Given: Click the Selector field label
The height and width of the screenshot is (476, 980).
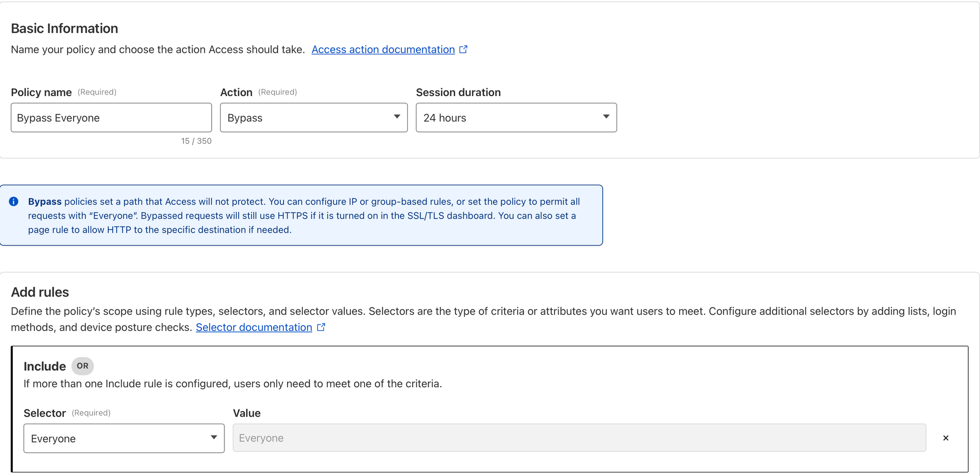Looking at the screenshot, I should click(x=45, y=413).
